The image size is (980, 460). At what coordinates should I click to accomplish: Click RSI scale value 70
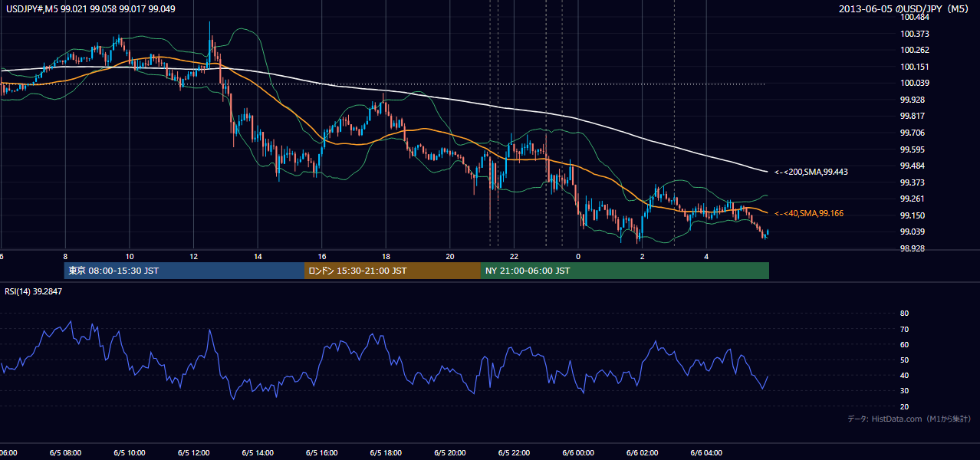(x=905, y=329)
